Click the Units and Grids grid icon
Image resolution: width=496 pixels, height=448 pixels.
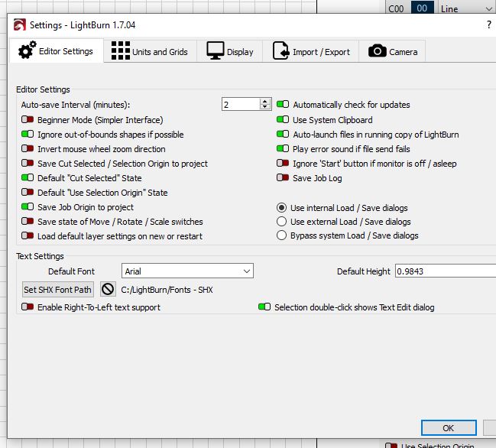[x=121, y=50]
